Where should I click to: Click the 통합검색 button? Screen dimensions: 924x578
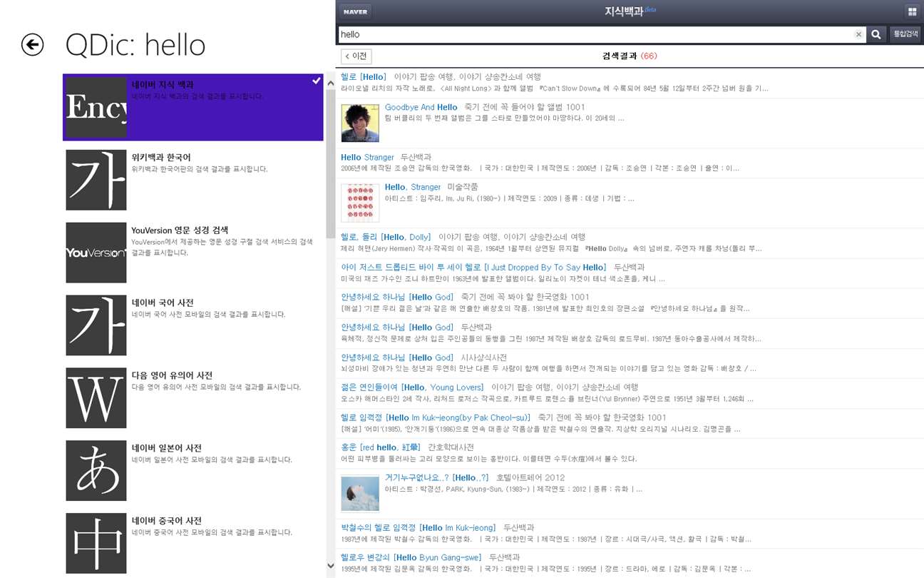pos(905,34)
